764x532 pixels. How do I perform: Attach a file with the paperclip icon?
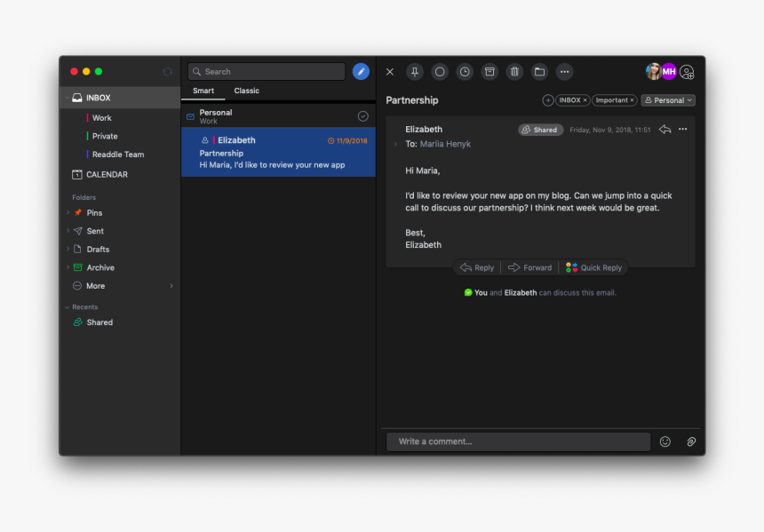(691, 441)
